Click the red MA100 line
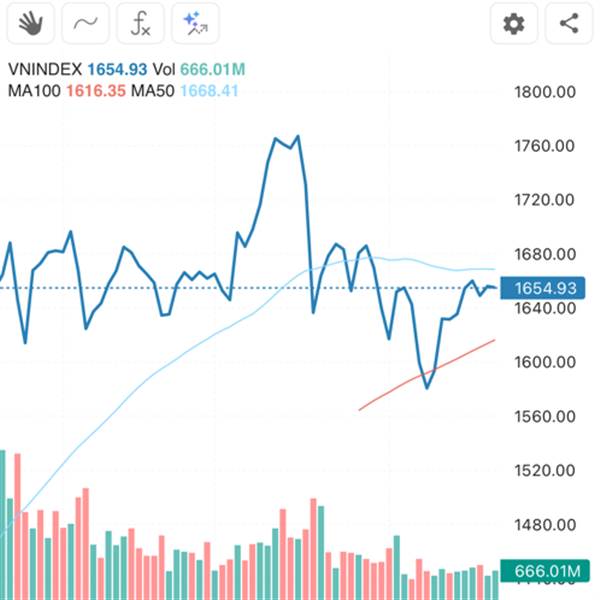600x600 pixels. coord(427,375)
